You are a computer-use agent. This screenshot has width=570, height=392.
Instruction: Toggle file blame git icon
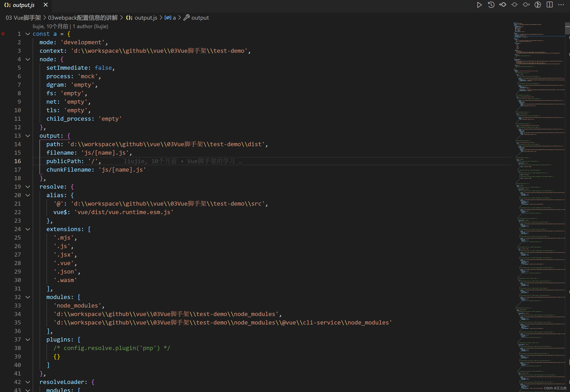(x=538, y=5)
